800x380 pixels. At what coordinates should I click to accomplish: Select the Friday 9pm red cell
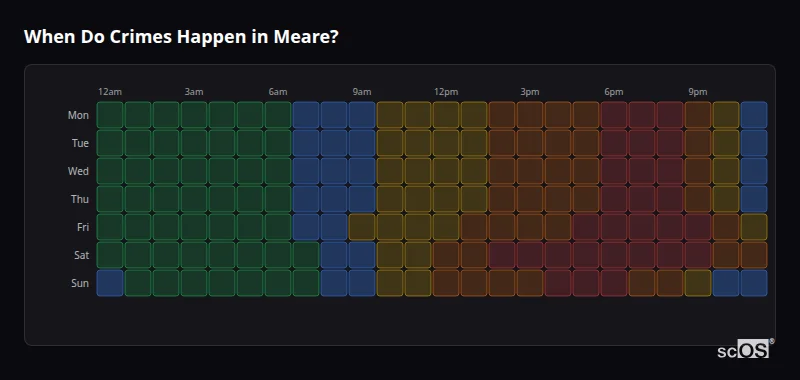pos(697,227)
